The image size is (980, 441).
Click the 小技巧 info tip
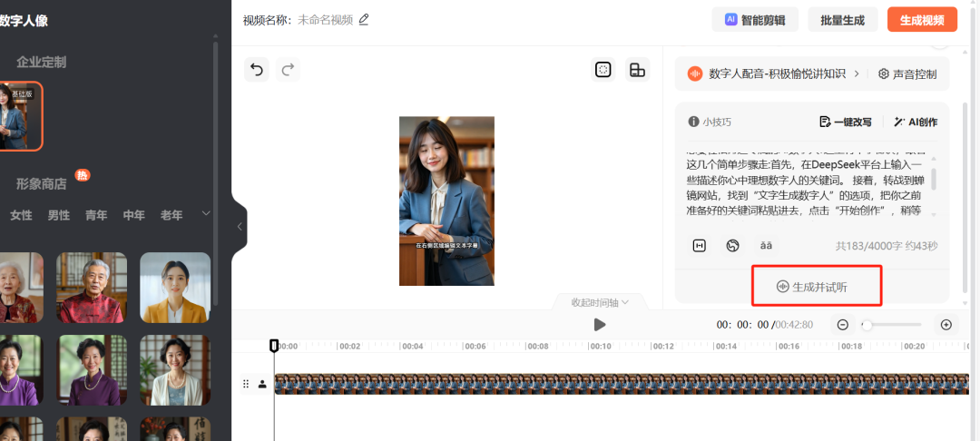pyautogui.click(x=710, y=122)
